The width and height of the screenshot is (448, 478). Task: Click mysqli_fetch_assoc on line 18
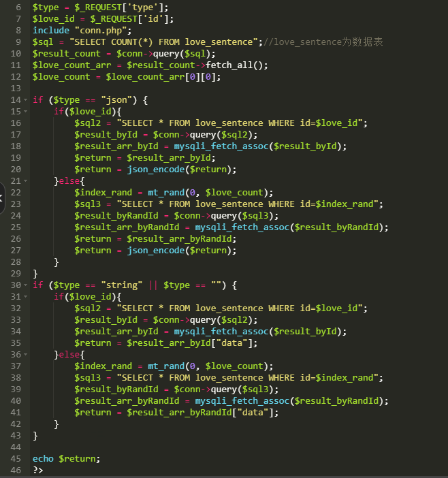pos(221,146)
